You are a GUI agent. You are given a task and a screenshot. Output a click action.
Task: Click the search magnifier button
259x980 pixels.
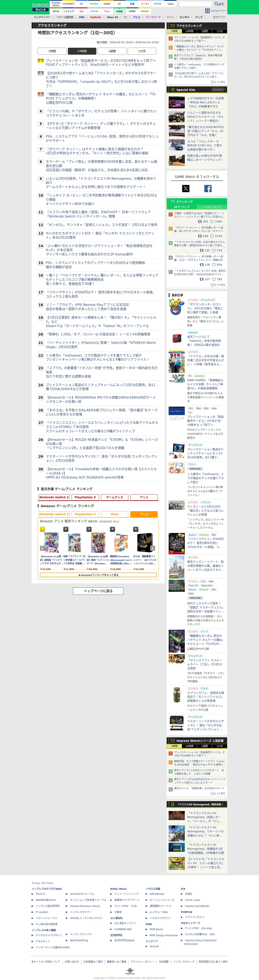click(219, 4)
